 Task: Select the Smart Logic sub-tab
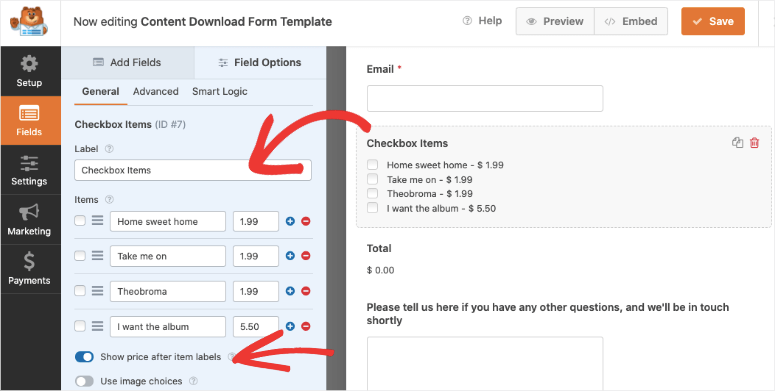pos(220,91)
